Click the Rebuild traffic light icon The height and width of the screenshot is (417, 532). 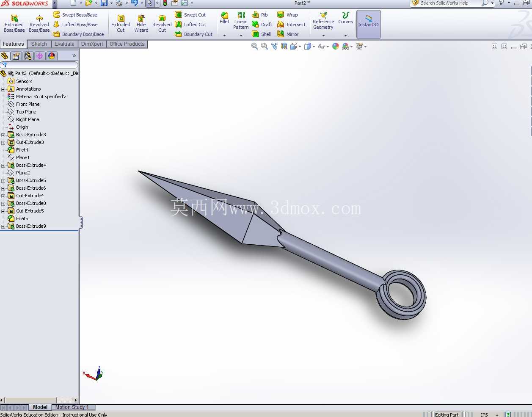[x=165, y=3]
